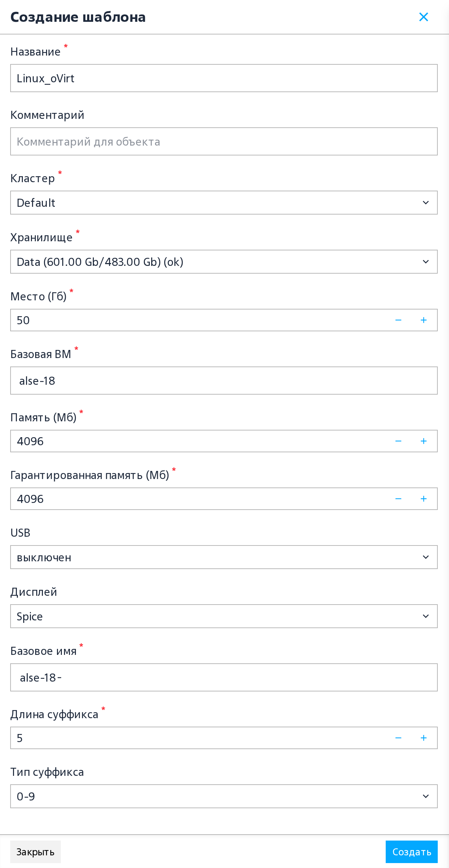
Task: Close the Создание шаблона dialog with X
Action: click(x=424, y=17)
